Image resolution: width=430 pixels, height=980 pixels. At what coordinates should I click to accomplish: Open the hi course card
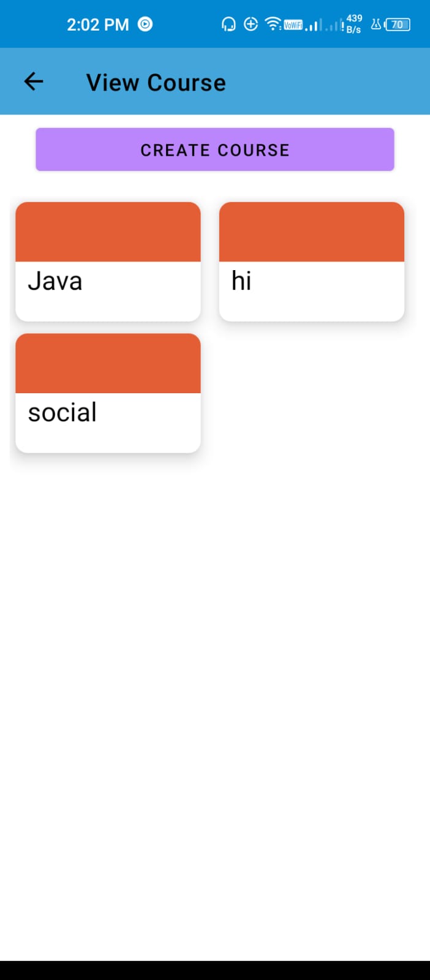coord(312,262)
